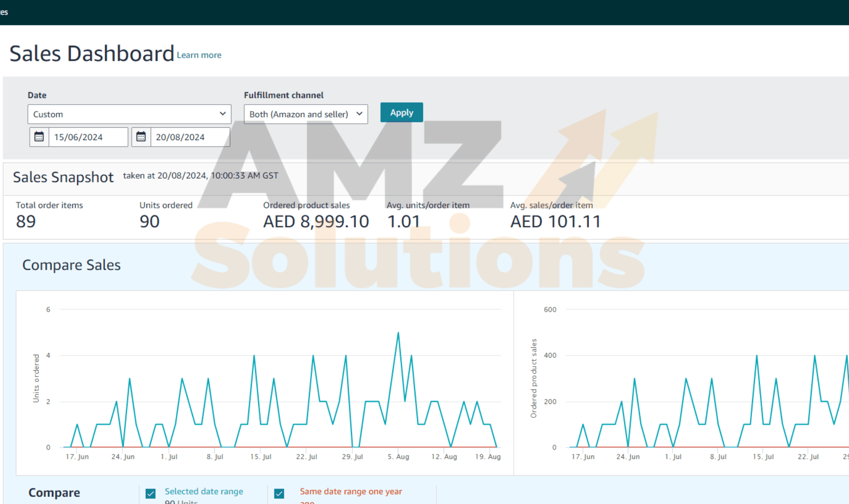Screen dimensions: 849x504
Task: Click the 5. Aug peak on Units ordered chart
Action: coord(398,333)
